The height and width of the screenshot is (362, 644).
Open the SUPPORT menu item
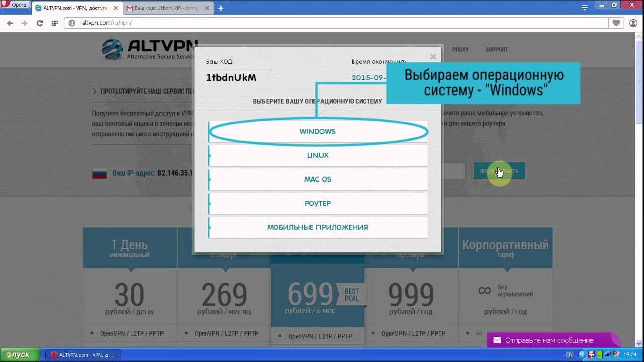coord(497,50)
